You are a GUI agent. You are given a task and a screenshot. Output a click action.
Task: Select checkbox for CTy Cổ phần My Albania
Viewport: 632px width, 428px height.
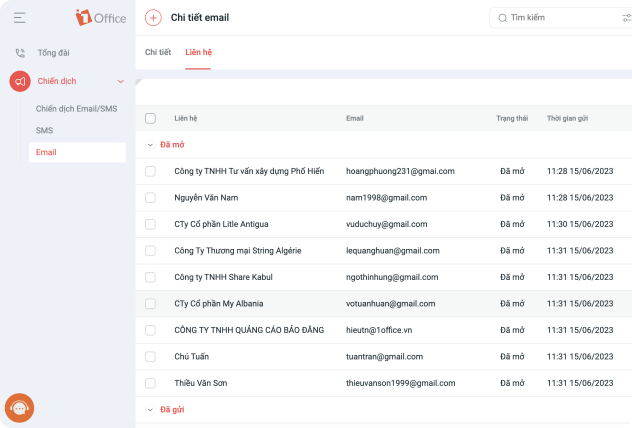[x=150, y=303]
